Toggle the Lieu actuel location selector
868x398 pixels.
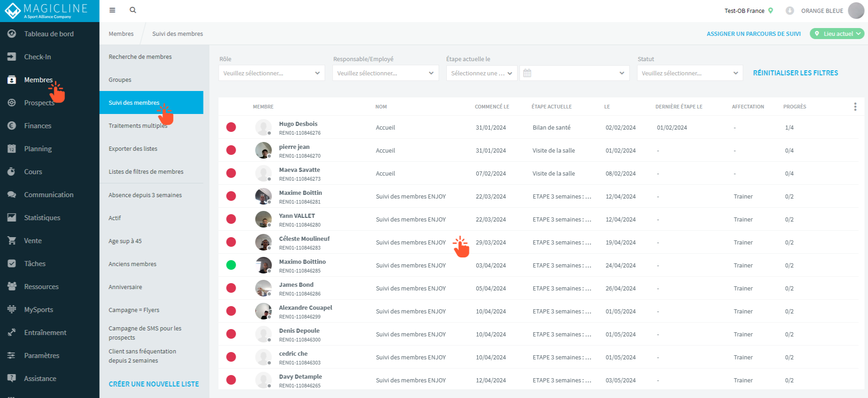(x=837, y=34)
